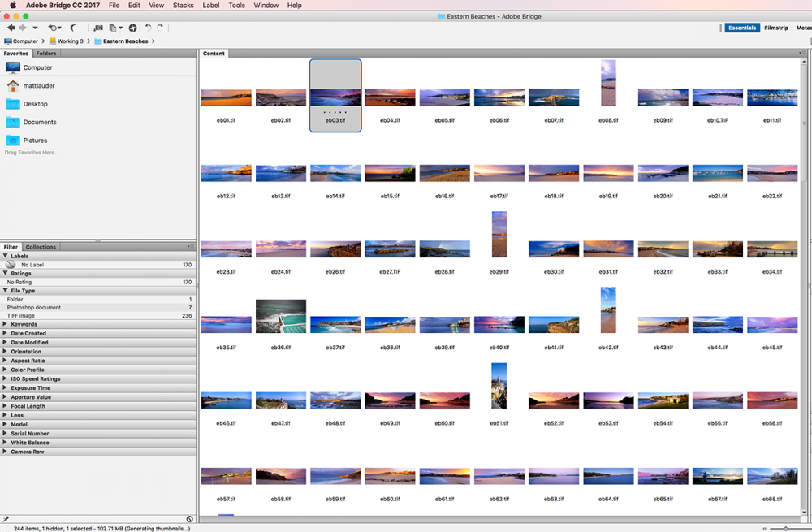Click the Computer item in Favorites
This screenshot has height=532, width=812.
39,67
